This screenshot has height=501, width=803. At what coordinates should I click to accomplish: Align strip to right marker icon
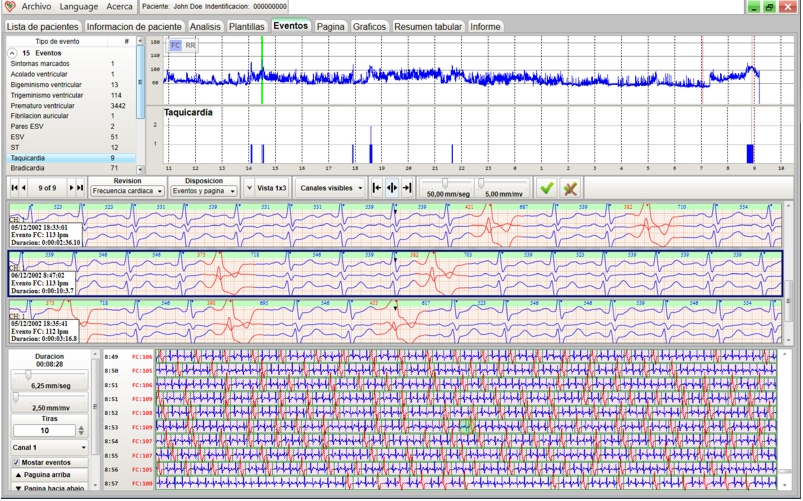[406, 187]
